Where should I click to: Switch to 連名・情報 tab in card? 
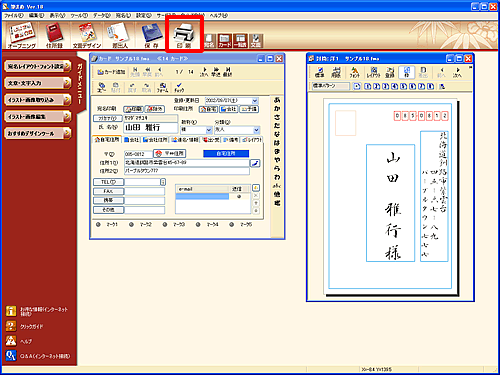pyautogui.click(x=185, y=140)
